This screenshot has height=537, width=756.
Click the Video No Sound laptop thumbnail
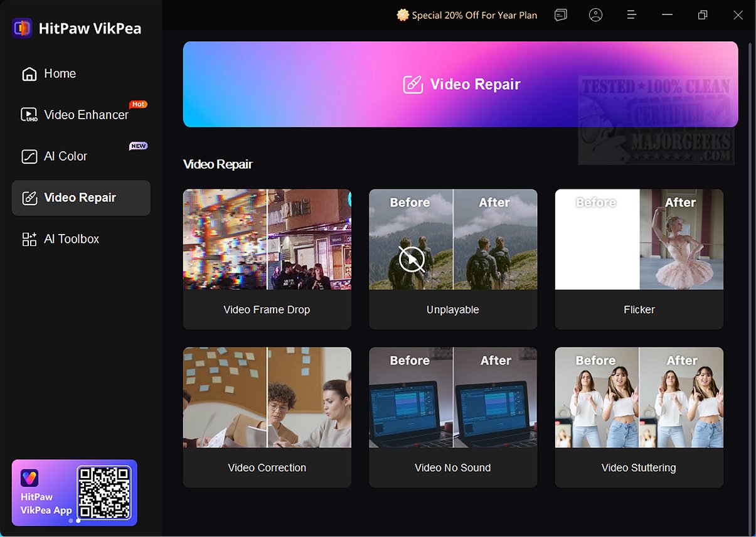(x=453, y=398)
